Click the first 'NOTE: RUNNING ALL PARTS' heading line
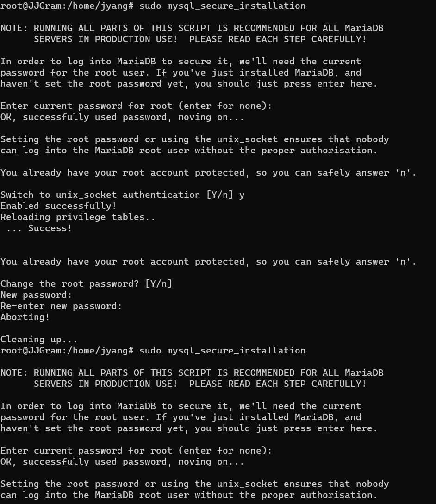Screen dimensions: 436x504 coord(192,28)
